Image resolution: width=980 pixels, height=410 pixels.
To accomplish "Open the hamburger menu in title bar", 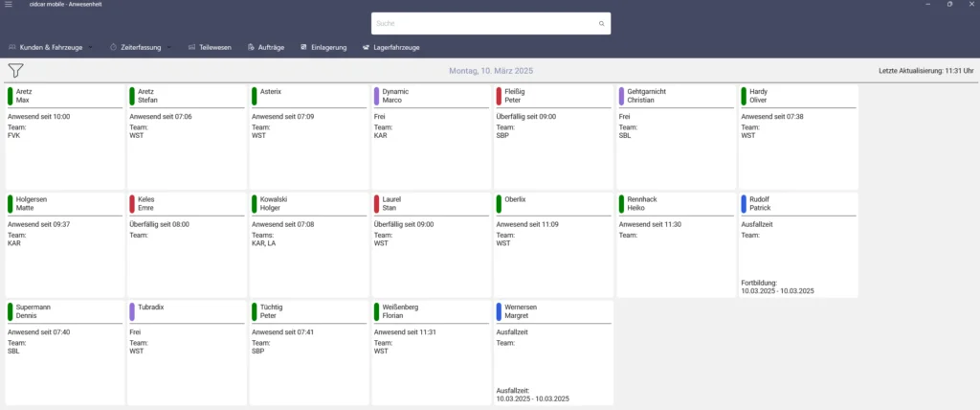I will coord(8,4).
